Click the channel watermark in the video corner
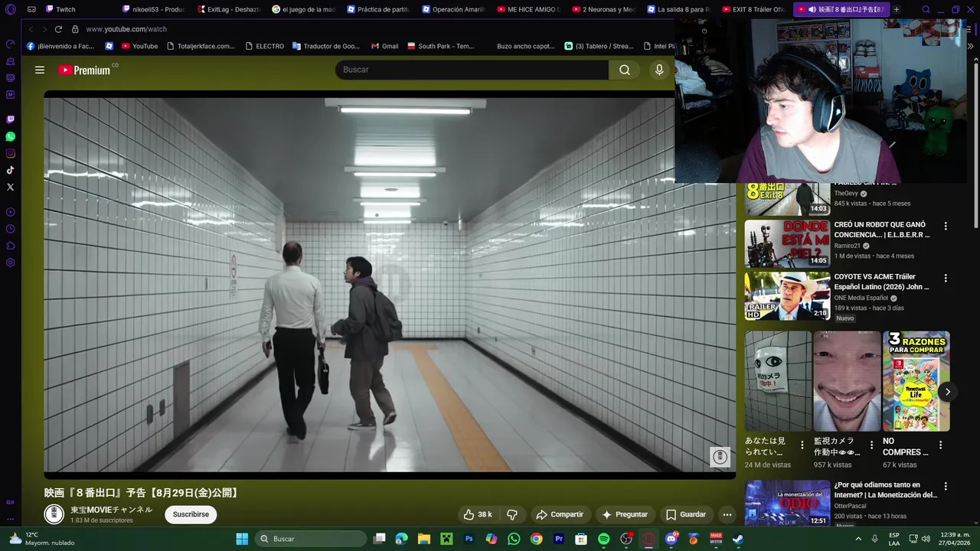 tap(720, 457)
